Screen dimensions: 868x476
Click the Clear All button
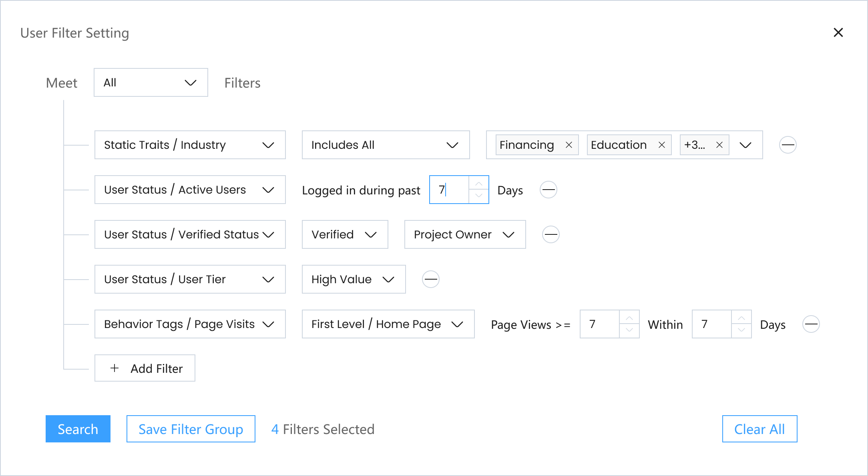759,429
